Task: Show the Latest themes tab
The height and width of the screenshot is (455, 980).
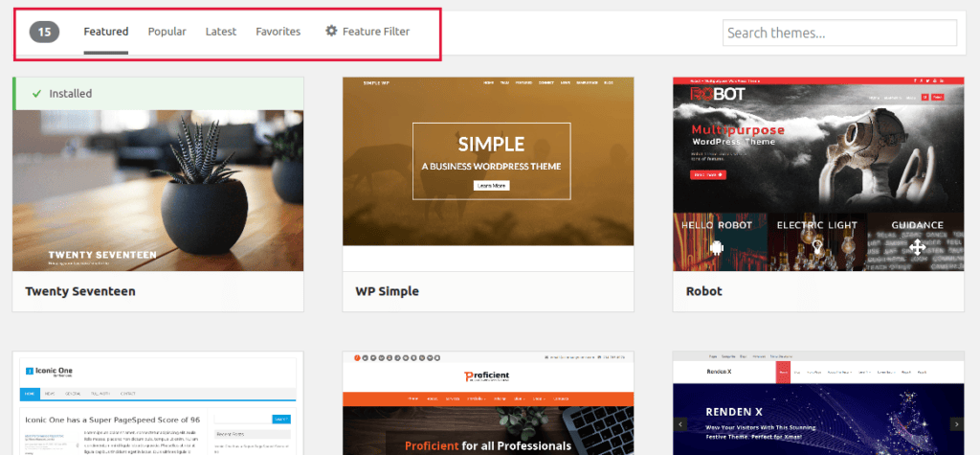Action: coord(221,32)
